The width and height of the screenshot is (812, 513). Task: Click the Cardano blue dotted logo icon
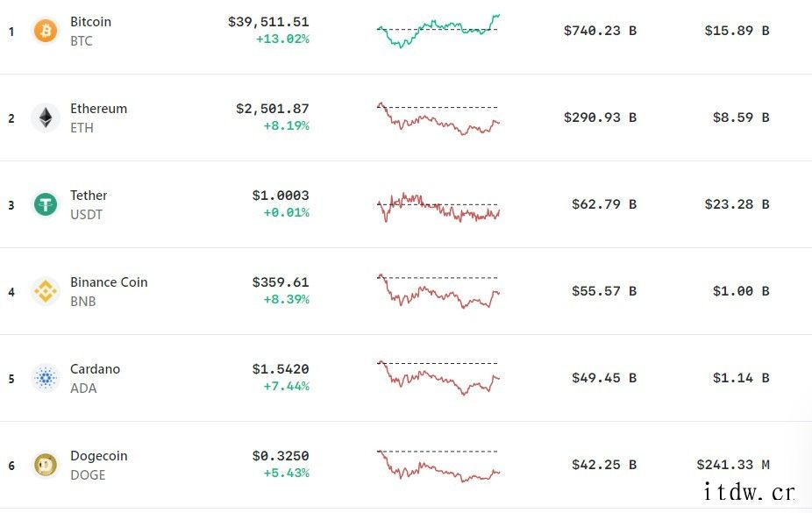tap(46, 379)
